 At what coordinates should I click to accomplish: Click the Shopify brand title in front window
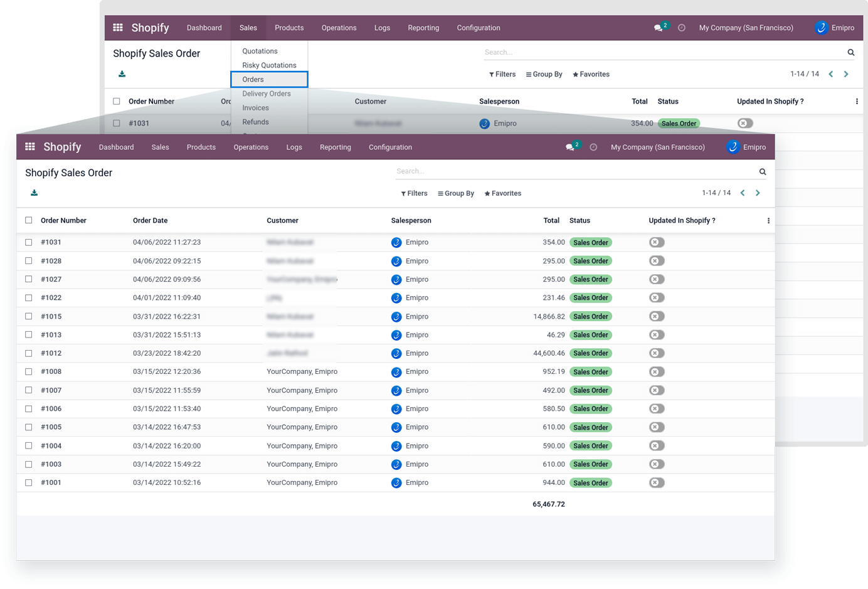coord(62,147)
